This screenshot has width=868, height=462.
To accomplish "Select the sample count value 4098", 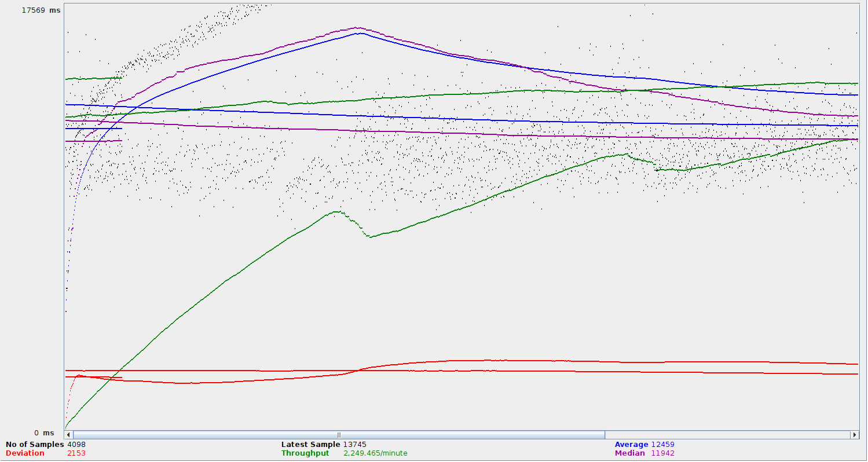I will click(x=76, y=445).
